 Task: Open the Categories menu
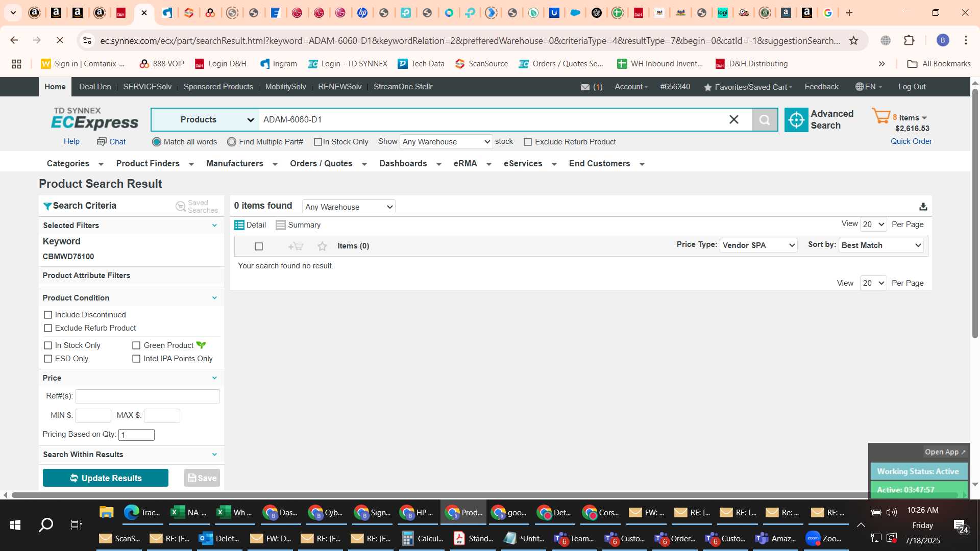click(x=75, y=164)
